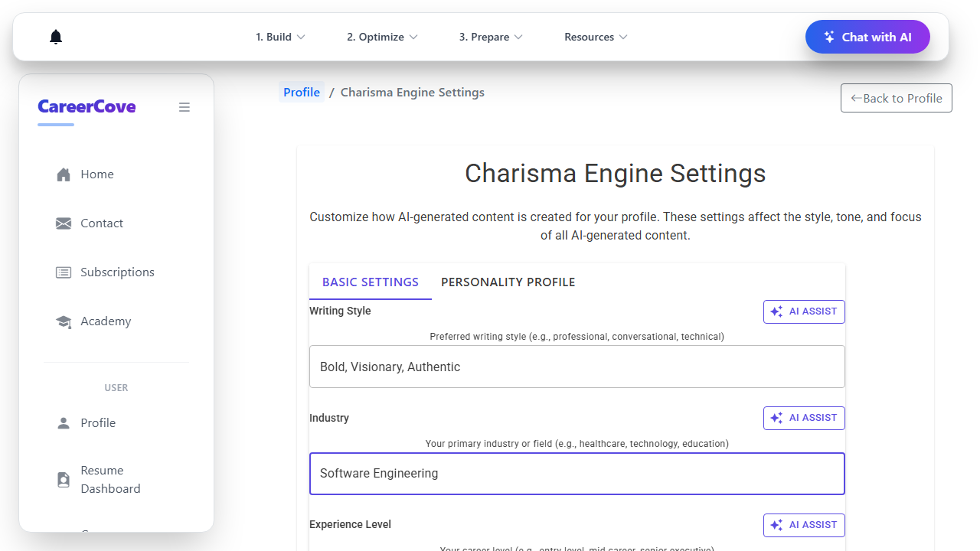The width and height of the screenshot is (980, 551).
Task: Collapse sidebar with the hamburger icon
Action: (185, 107)
